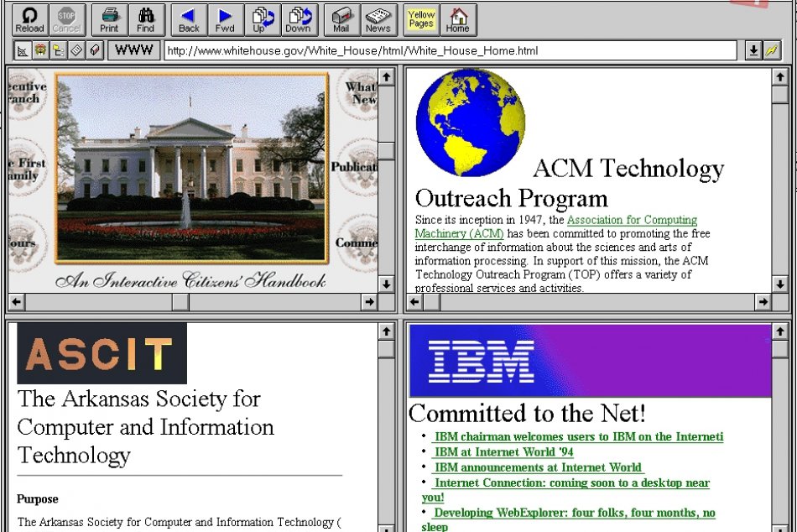The width and height of the screenshot is (797, 532).
Task: Click the ACM pane vertical scroll thumb
Action: 780,95
